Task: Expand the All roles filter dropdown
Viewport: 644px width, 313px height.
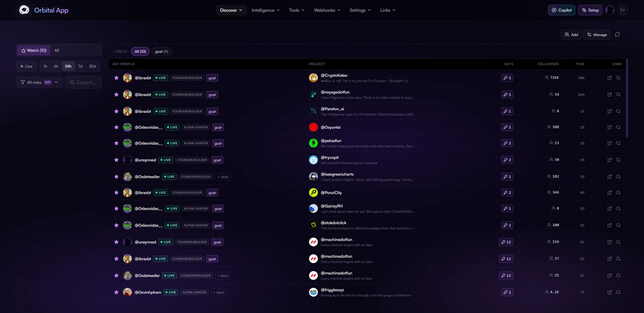Action: (x=39, y=82)
